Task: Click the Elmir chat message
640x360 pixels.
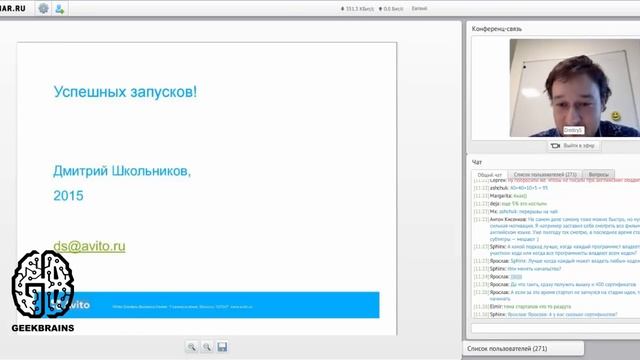Action: [x=522, y=306]
